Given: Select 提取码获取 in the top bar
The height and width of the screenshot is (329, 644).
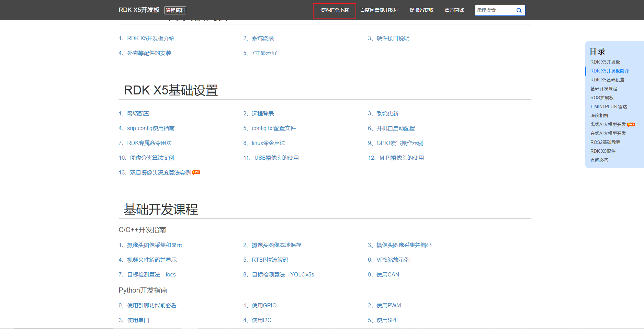Looking at the screenshot, I should coord(421,10).
